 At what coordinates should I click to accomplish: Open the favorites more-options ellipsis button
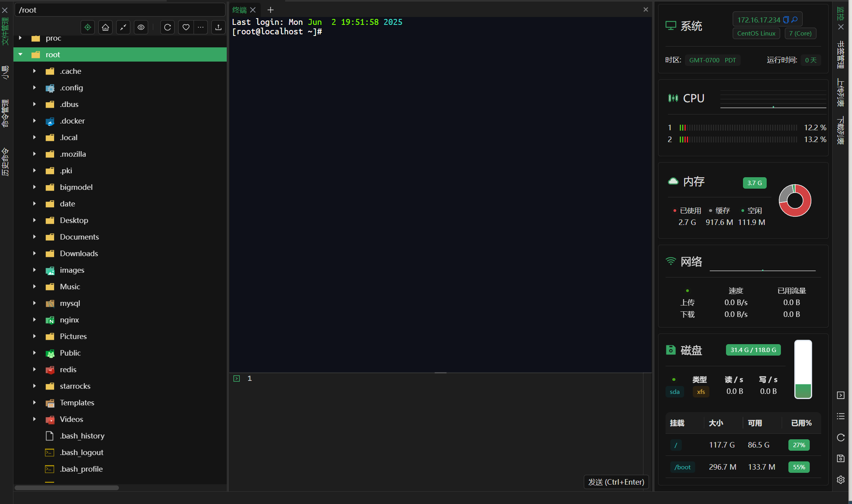(201, 27)
